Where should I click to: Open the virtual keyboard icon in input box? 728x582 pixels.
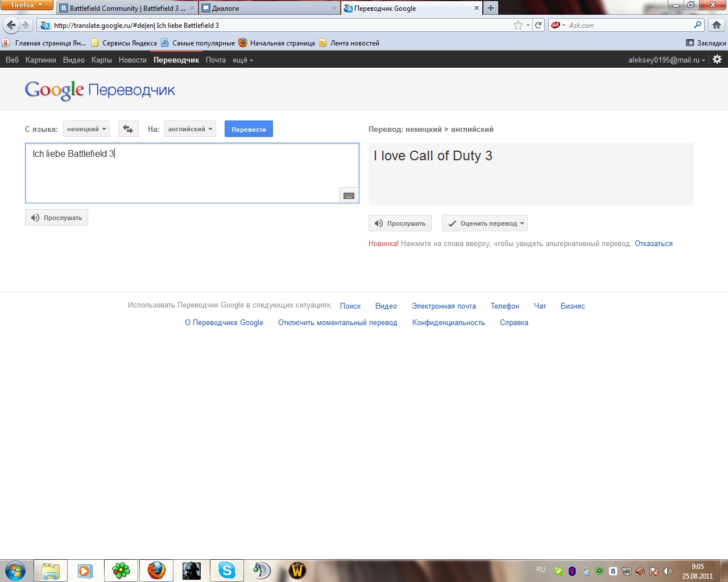349,195
